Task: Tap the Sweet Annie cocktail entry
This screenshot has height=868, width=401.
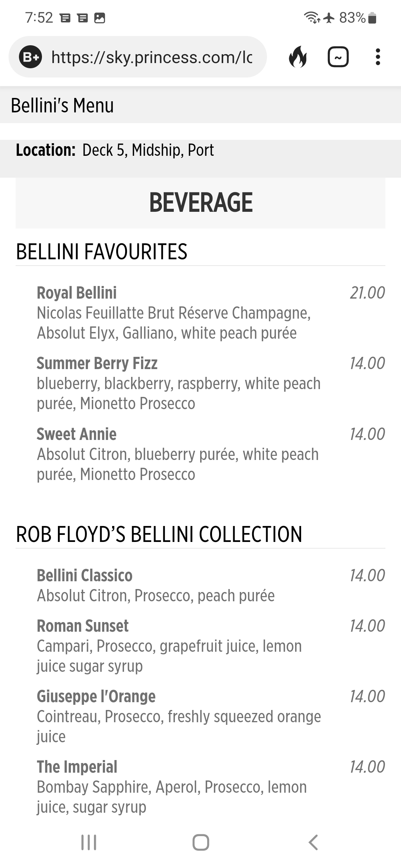Action: (76, 434)
